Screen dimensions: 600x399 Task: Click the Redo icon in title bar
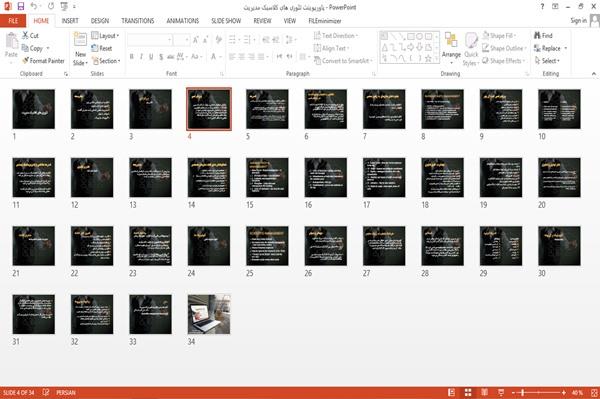click(51, 7)
